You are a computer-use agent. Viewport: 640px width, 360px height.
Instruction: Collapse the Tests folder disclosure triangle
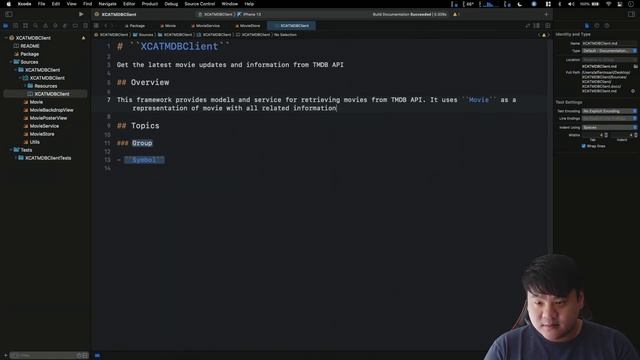click(x=11, y=150)
